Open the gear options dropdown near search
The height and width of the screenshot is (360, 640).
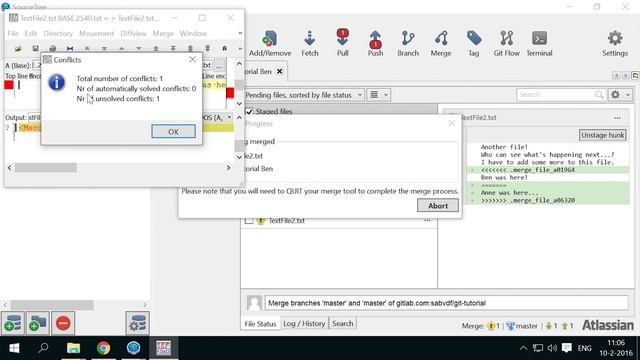(x=620, y=95)
